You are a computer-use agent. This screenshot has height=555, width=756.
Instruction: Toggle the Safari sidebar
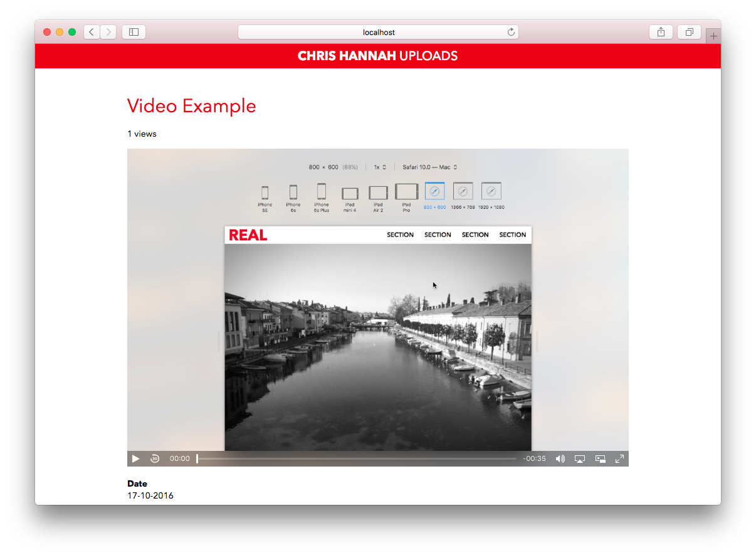click(x=134, y=31)
